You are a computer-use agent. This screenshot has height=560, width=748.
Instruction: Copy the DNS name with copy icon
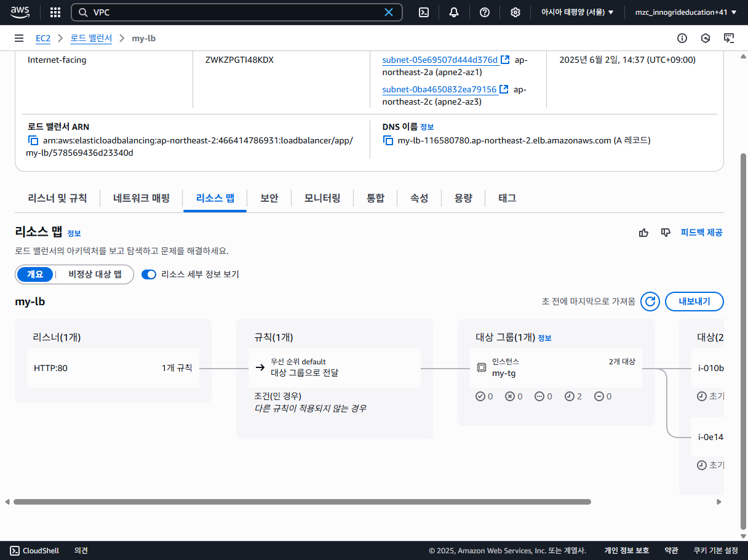pos(388,140)
